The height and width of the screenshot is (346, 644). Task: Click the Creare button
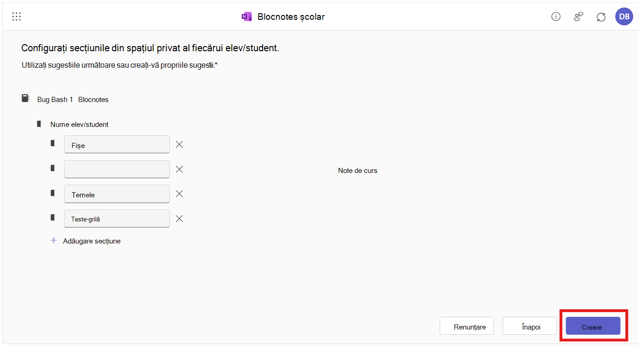click(593, 326)
